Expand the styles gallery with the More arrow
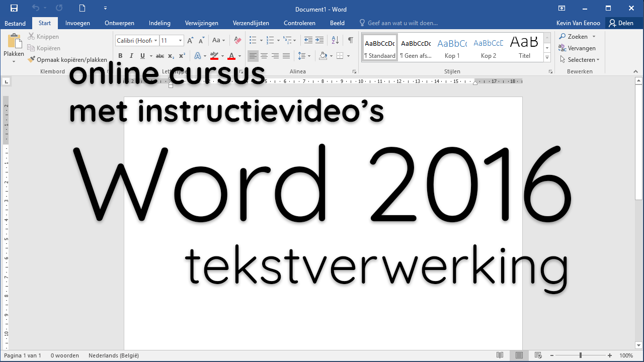This screenshot has width=644, height=362. pyautogui.click(x=547, y=58)
